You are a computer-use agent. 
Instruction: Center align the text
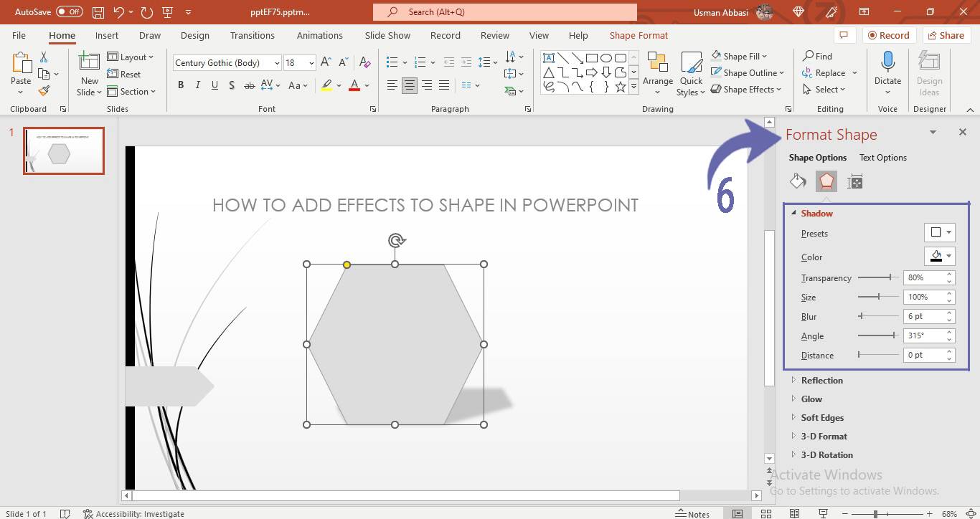click(x=409, y=85)
